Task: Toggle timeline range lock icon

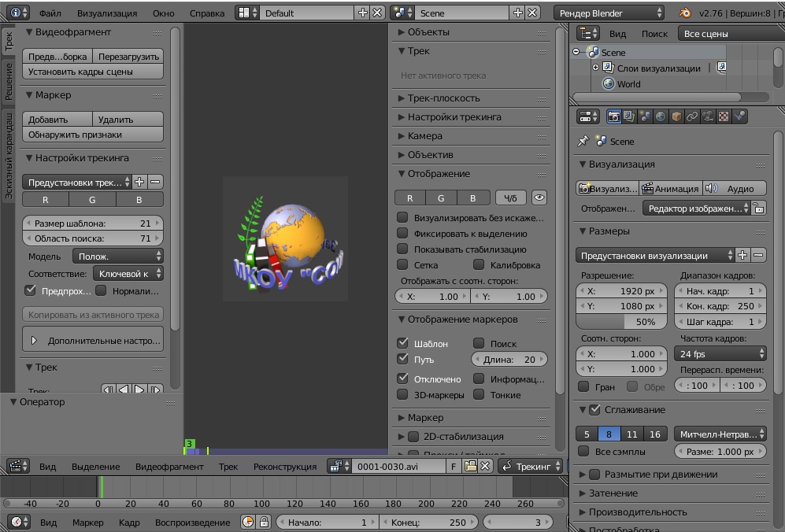Action: 265,522
